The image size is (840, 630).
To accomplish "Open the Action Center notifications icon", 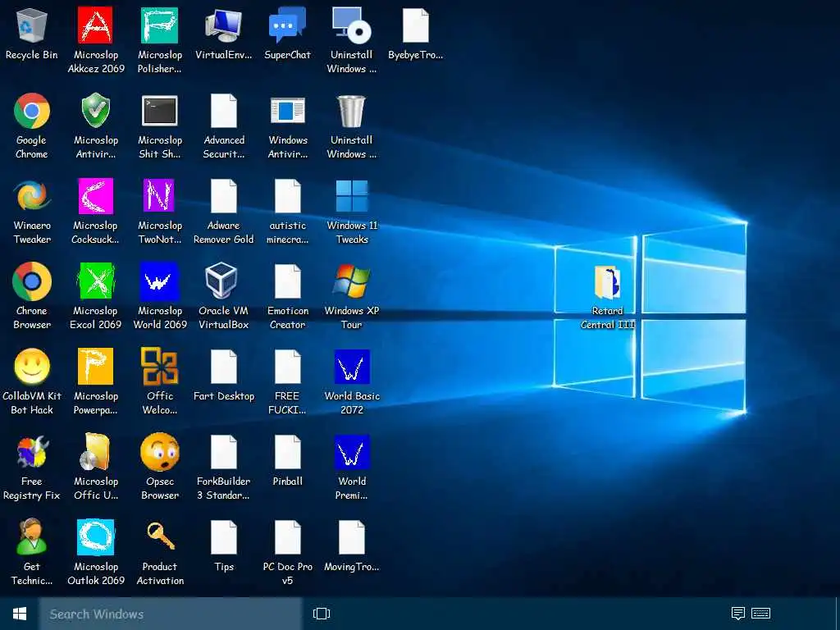I will point(738,613).
